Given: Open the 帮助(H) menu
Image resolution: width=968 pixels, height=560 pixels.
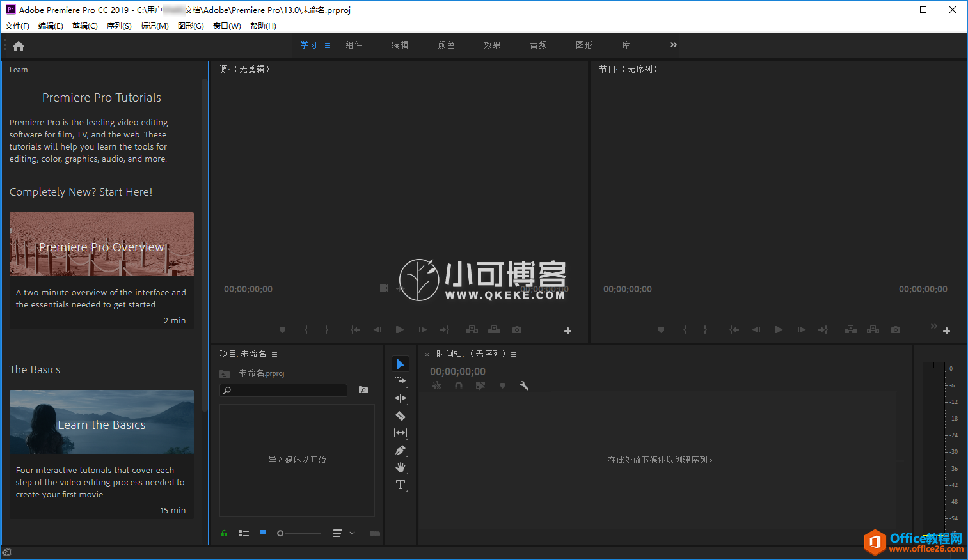Looking at the screenshot, I should pos(263,26).
